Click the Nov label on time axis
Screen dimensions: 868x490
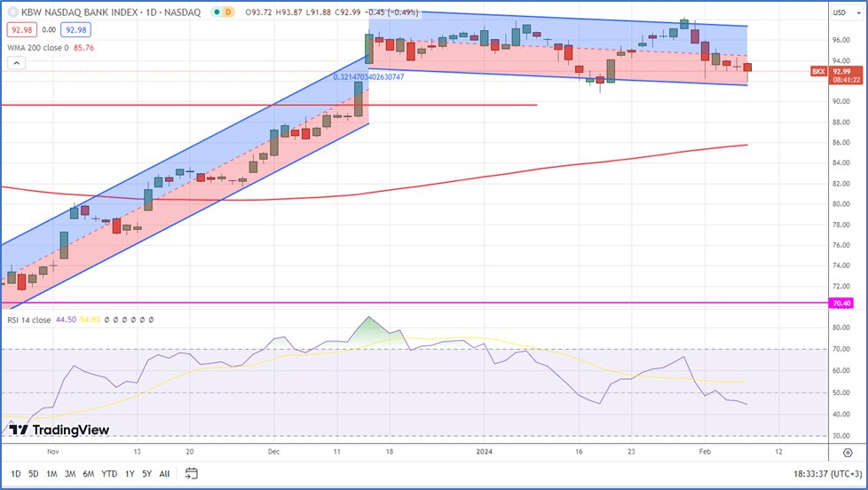[53, 452]
